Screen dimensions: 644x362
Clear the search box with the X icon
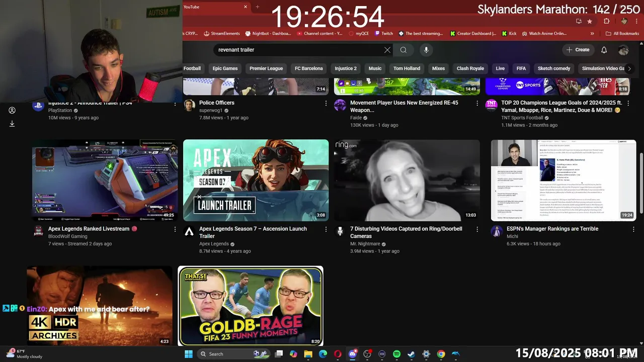coord(387,50)
